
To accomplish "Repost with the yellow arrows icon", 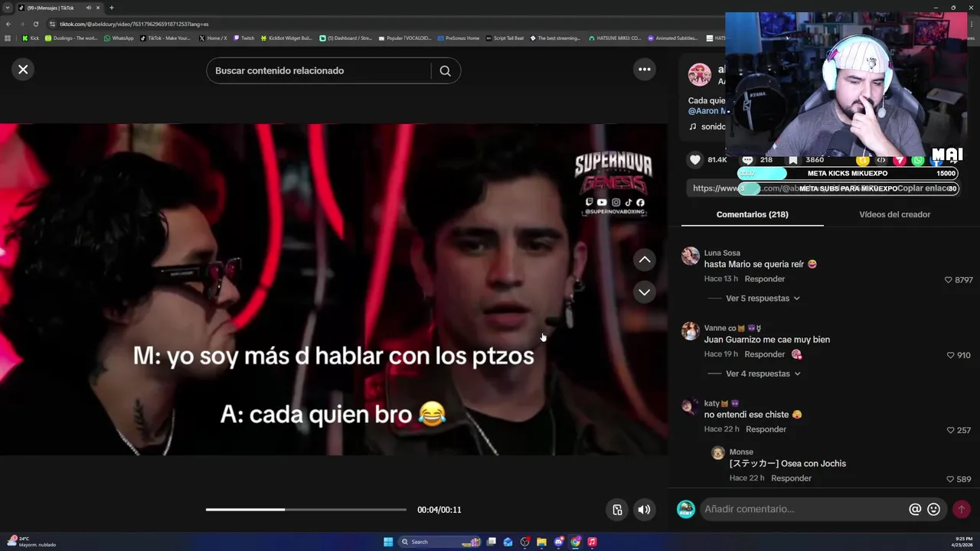I will (863, 160).
